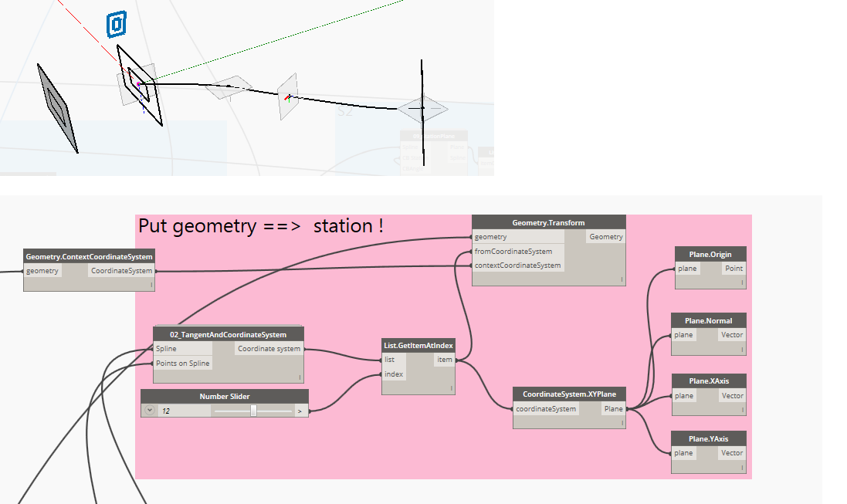Click coordinateSystem input on CoordinateSystem.XYPlane
This screenshot has height=504, width=847.
546,409
